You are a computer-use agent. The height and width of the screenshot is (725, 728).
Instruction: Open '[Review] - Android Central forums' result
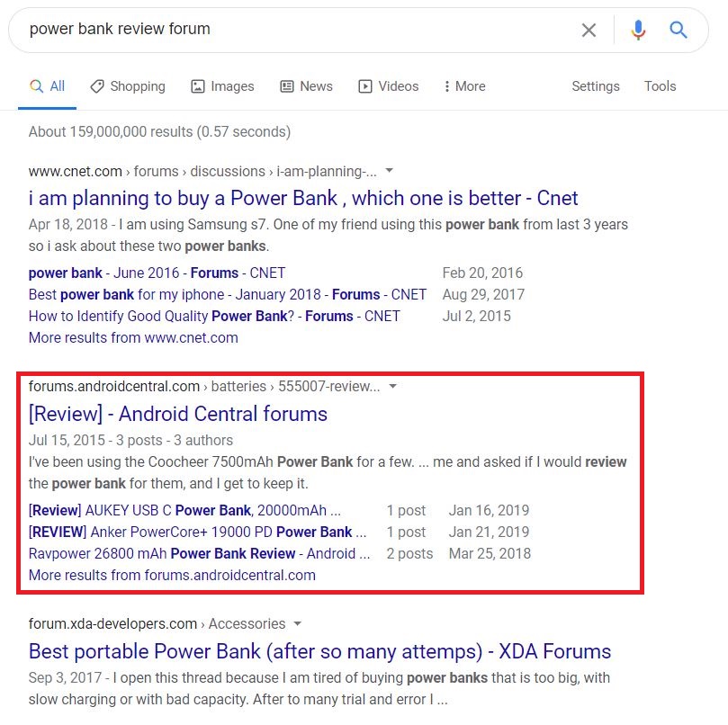pyautogui.click(x=178, y=414)
